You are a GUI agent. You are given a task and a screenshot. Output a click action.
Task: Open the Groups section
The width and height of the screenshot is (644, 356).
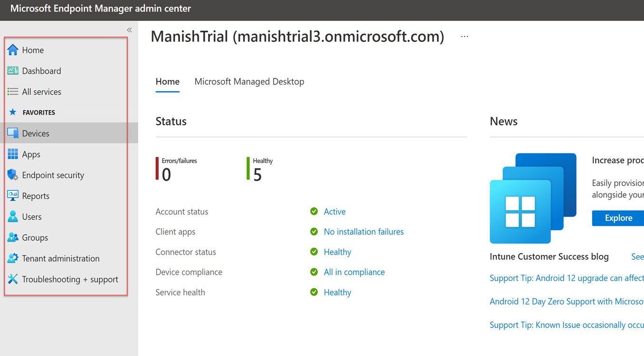click(x=35, y=237)
